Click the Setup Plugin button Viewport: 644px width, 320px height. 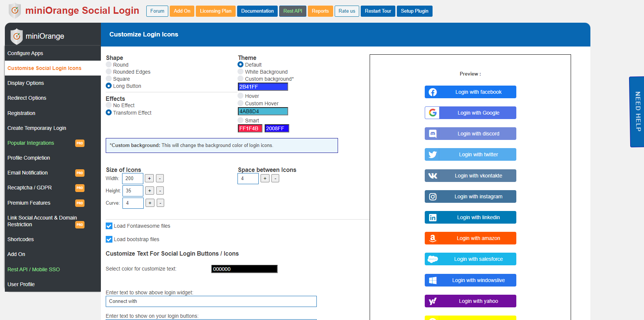415,11
